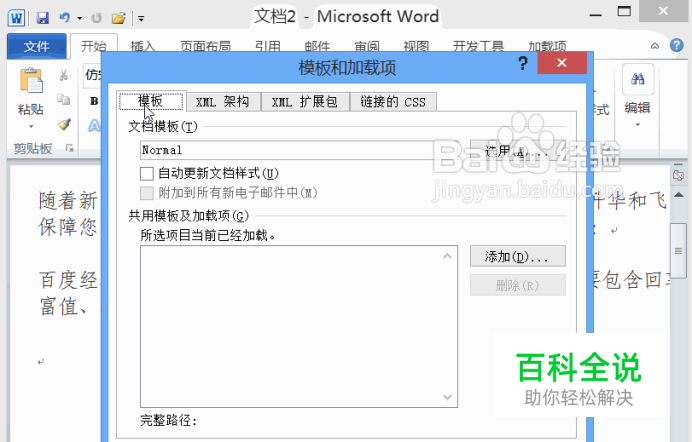The width and height of the screenshot is (692, 442).
Task: Click the Normal document template field
Action: click(x=298, y=150)
